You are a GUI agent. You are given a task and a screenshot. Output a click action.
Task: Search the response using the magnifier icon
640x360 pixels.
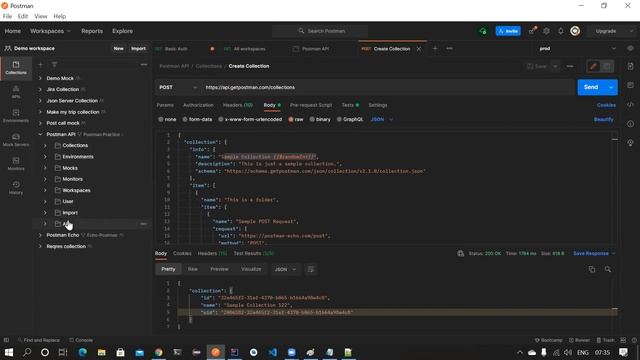(608, 269)
